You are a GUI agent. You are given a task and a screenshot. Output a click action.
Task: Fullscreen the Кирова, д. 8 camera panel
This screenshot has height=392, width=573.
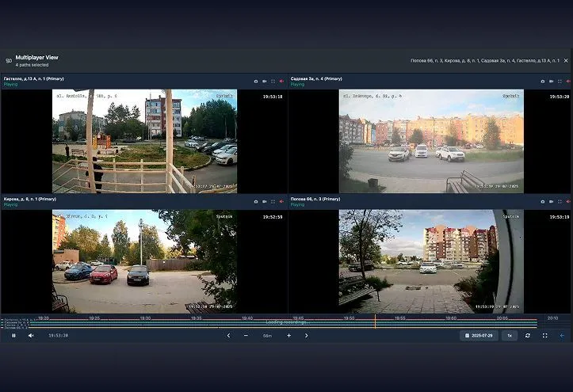click(273, 201)
